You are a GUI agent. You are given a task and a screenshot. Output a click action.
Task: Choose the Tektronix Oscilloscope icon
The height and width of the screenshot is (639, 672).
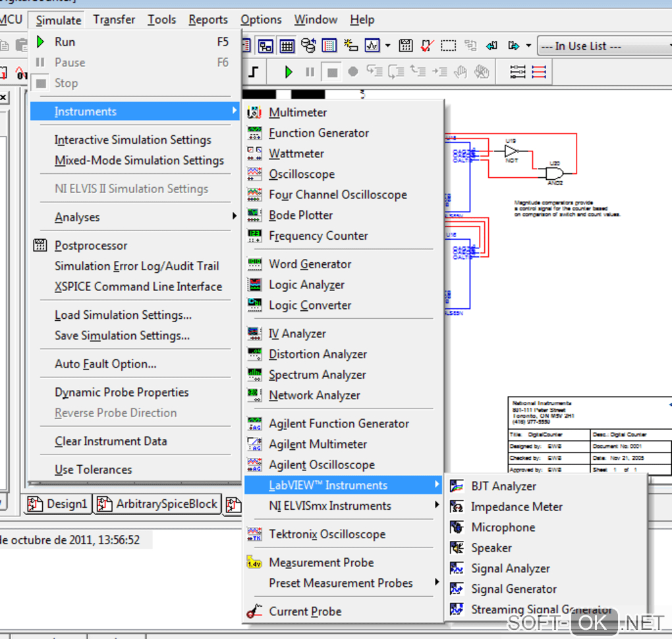click(254, 534)
